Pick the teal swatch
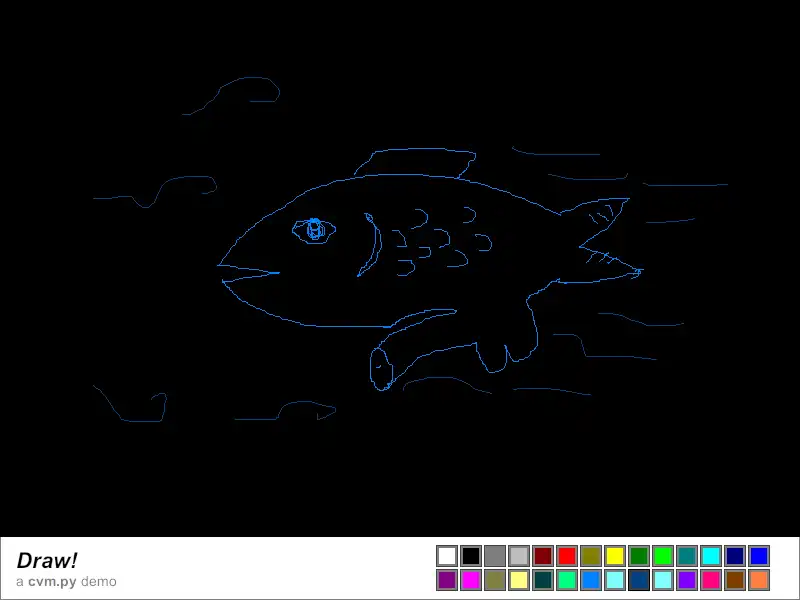The width and height of the screenshot is (800, 600). click(687, 556)
